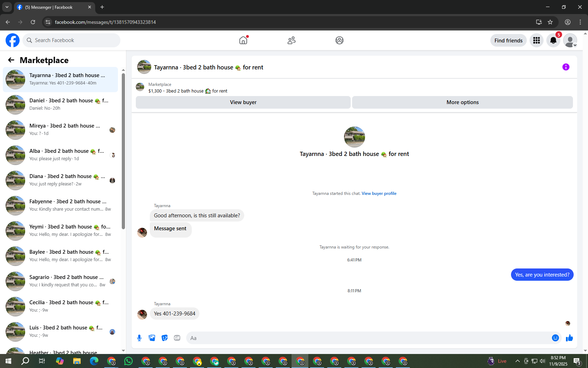
Task: Open Luis conversation in list
Action: coord(60,332)
